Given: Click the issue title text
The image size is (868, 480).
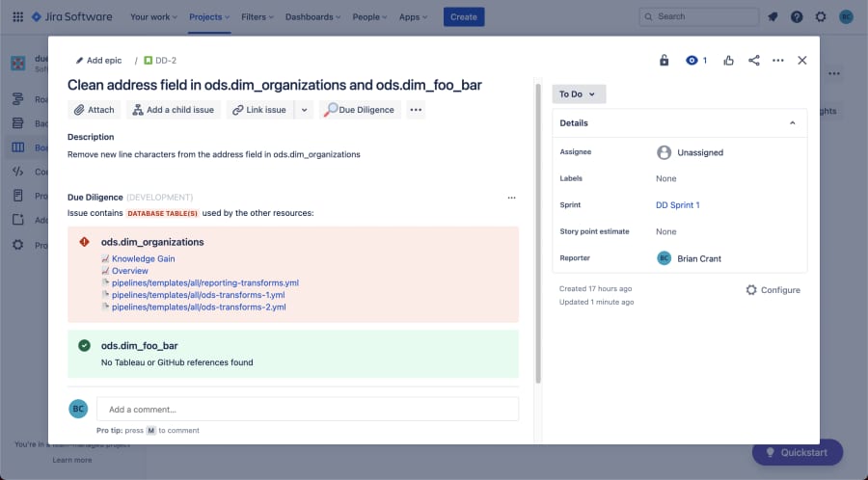Looking at the screenshot, I should pos(275,85).
